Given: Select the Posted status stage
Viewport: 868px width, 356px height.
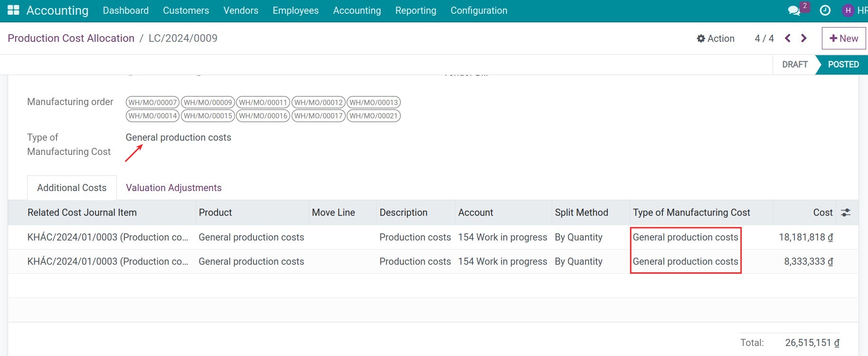Looking at the screenshot, I should tap(843, 65).
